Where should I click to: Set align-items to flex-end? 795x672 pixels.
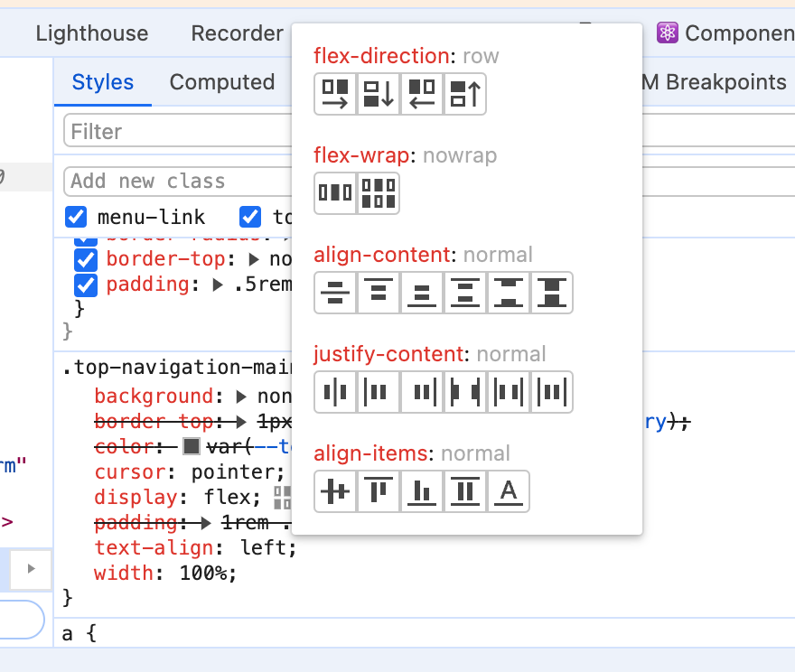tap(422, 491)
